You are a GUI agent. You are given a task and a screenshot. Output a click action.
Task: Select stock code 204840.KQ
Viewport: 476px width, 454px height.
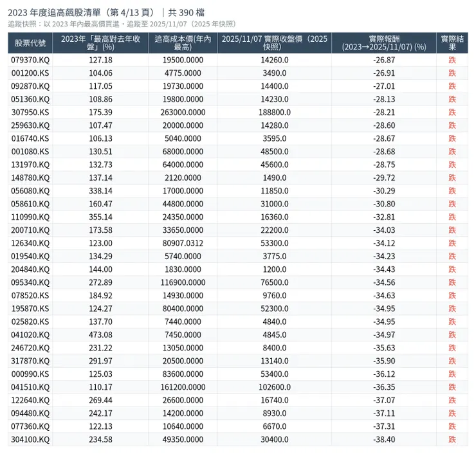click(30, 269)
